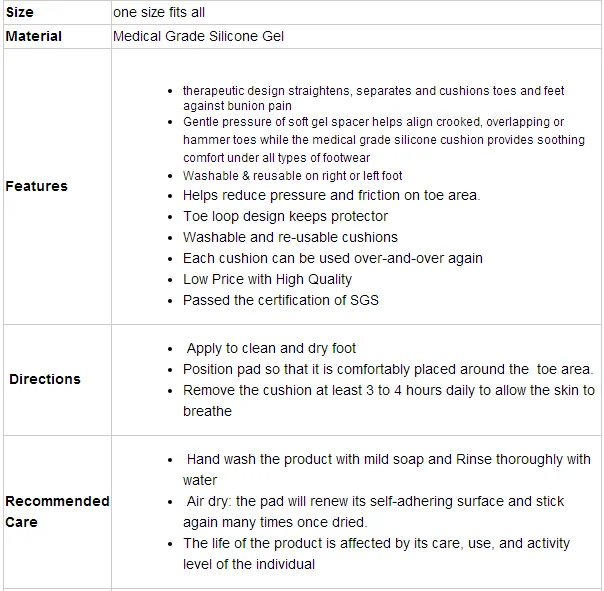This screenshot has height=591, width=604.
Task: Click 'Apply to clean and dry foot' item
Action: click(x=271, y=348)
